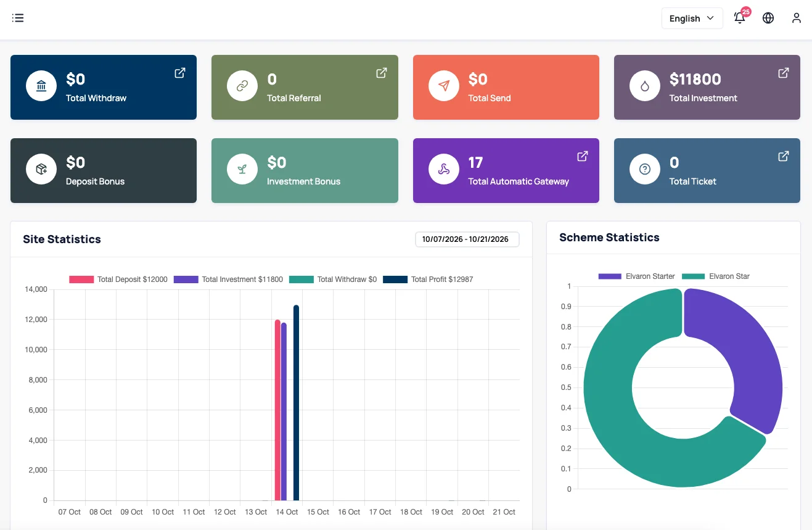Screen dimensions: 812x530
Task: Click the 14 Oct axis label
Action: [x=287, y=512]
